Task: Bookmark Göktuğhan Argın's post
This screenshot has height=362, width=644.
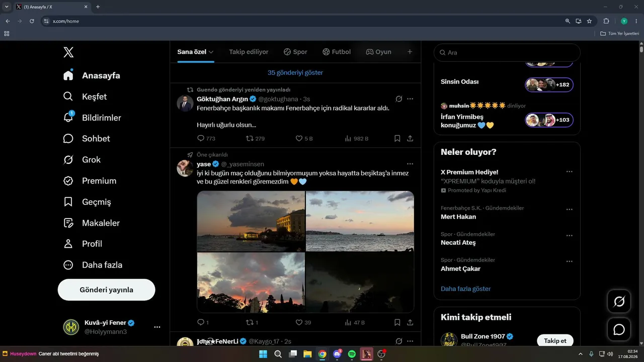Action: tap(397, 138)
